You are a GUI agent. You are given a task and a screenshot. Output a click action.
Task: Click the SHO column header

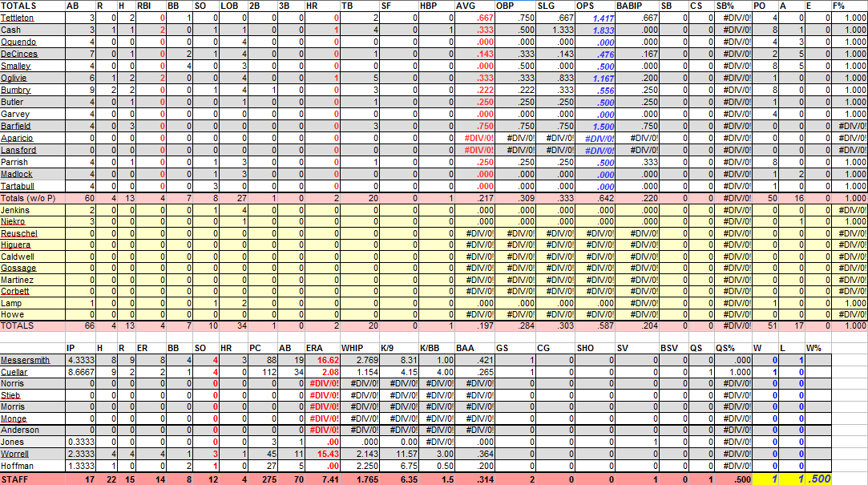tap(595, 348)
